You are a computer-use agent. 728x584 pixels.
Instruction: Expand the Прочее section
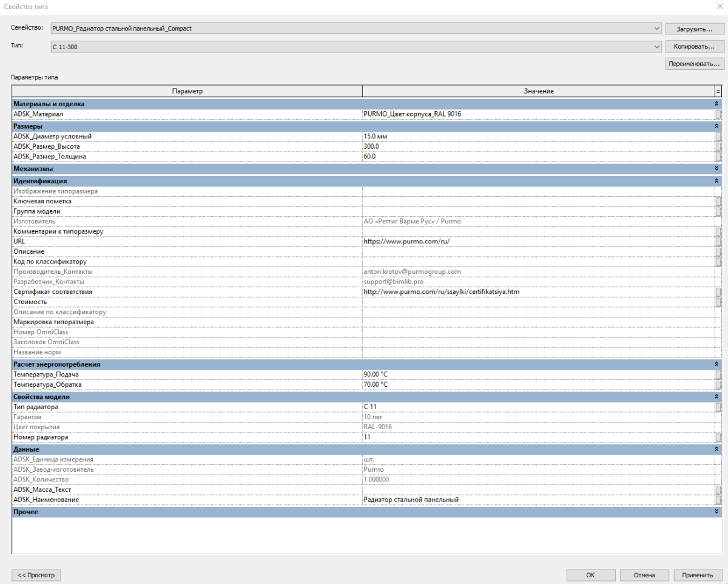(x=716, y=512)
